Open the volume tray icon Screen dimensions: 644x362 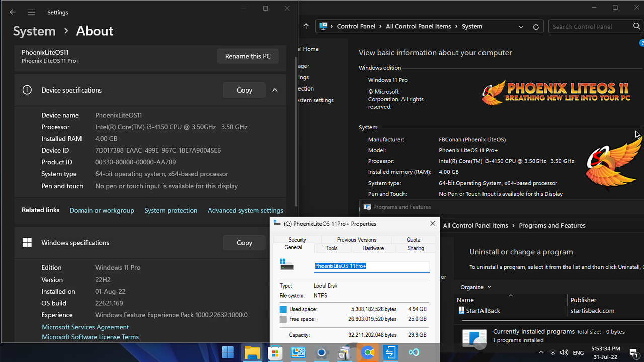coord(564,353)
